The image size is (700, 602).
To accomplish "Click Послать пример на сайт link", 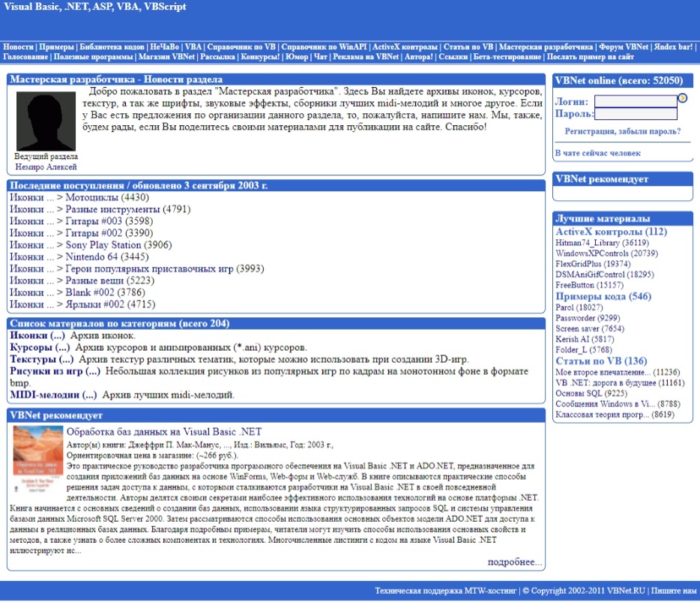I will tap(590, 57).
